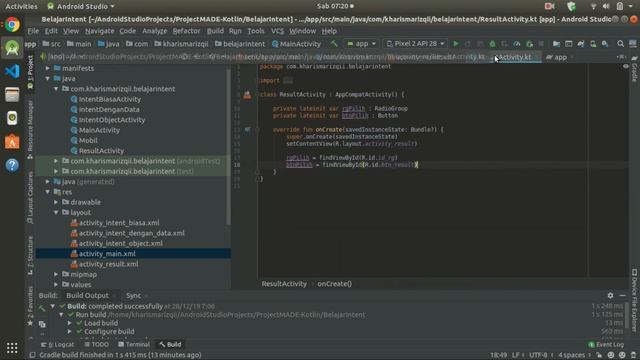Open the Terminal tool window button
640x360 pixels.
(134, 344)
